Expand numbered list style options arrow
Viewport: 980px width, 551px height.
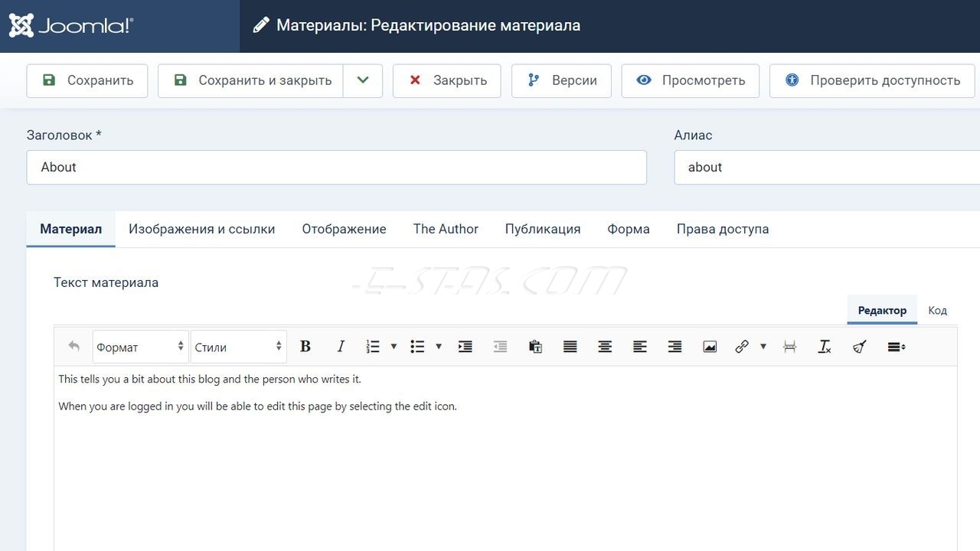[x=394, y=347]
